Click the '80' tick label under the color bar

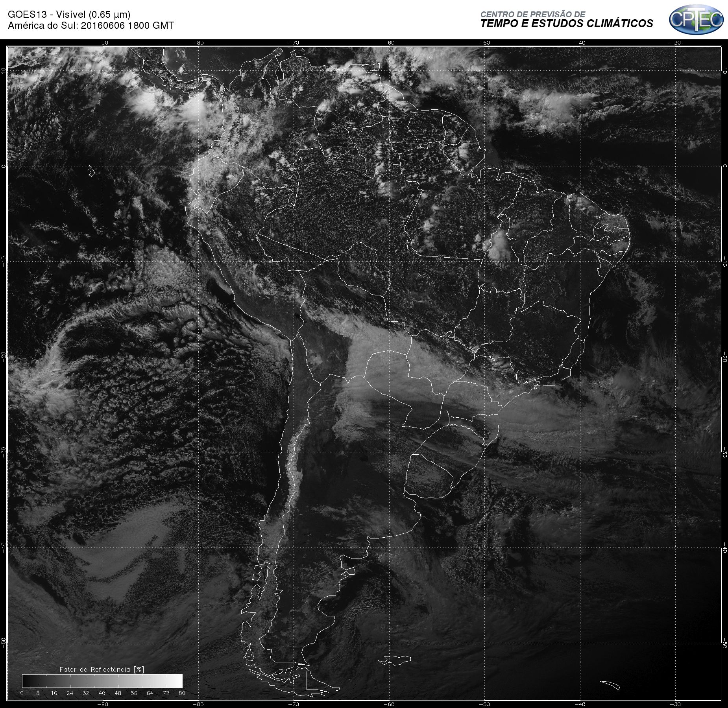(x=182, y=693)
